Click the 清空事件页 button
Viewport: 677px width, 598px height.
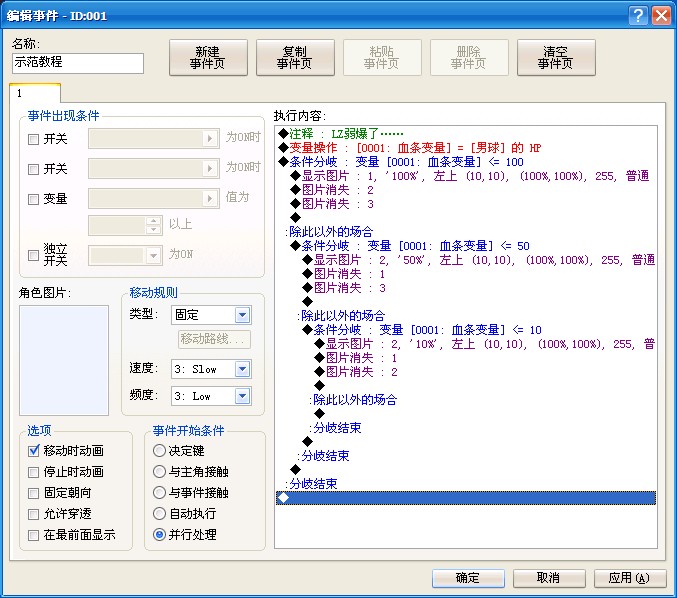point(556,57)
